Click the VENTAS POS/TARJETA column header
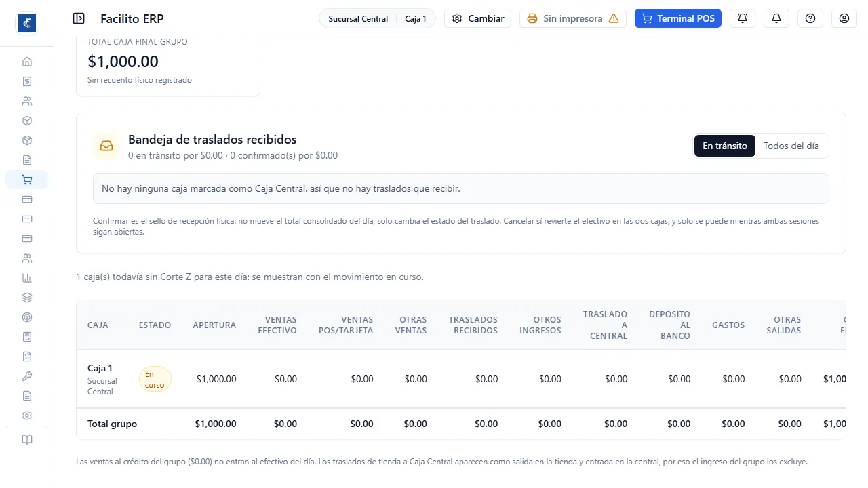This screenshot has height=488, width=868. [x=346, y=325]
